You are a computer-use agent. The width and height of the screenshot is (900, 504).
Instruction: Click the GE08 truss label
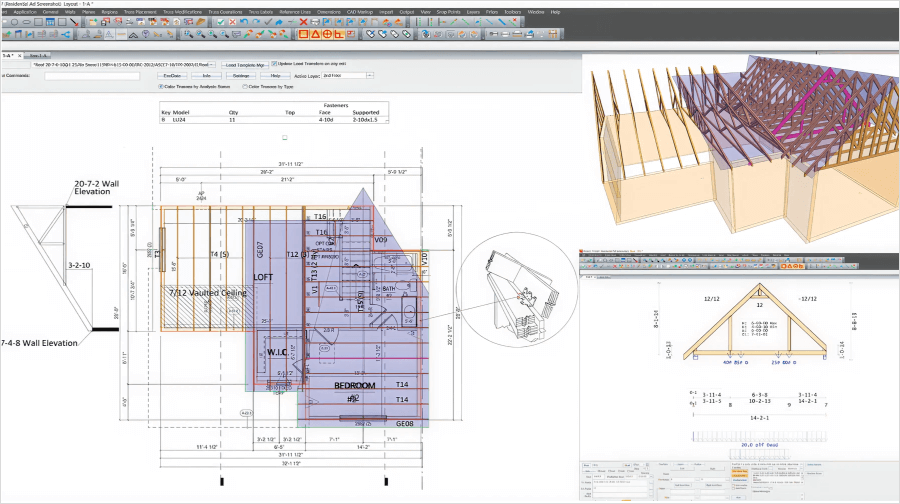point(405,424)
